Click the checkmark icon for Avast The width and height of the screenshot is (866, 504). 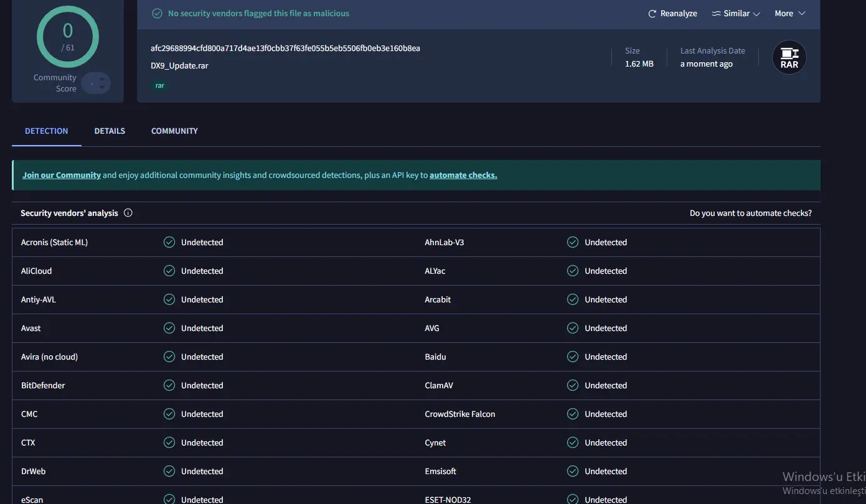169,328
